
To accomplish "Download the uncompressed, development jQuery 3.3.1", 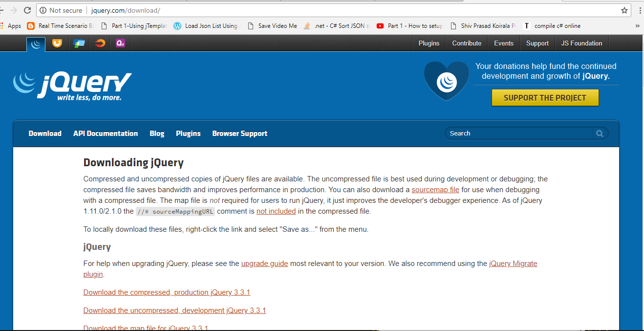I will [x=174, y=310].
